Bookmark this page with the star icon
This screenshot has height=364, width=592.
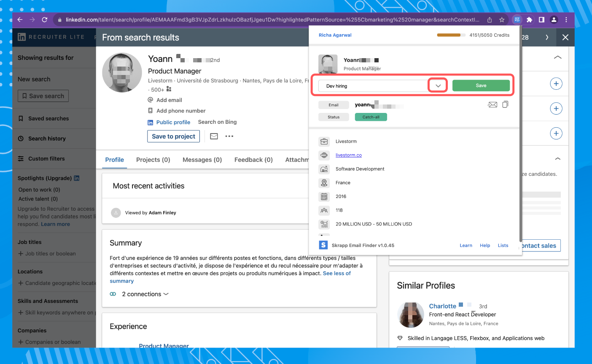(x=502, y=20)
